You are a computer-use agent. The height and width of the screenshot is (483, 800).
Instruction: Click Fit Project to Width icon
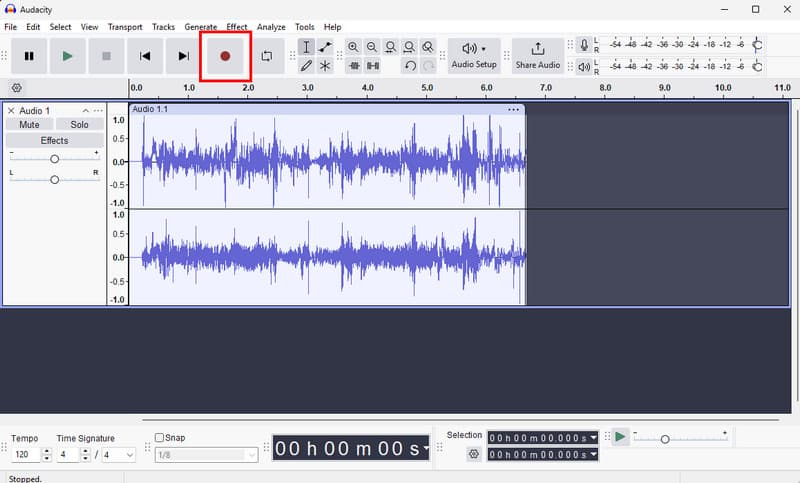tap(409, 47)
